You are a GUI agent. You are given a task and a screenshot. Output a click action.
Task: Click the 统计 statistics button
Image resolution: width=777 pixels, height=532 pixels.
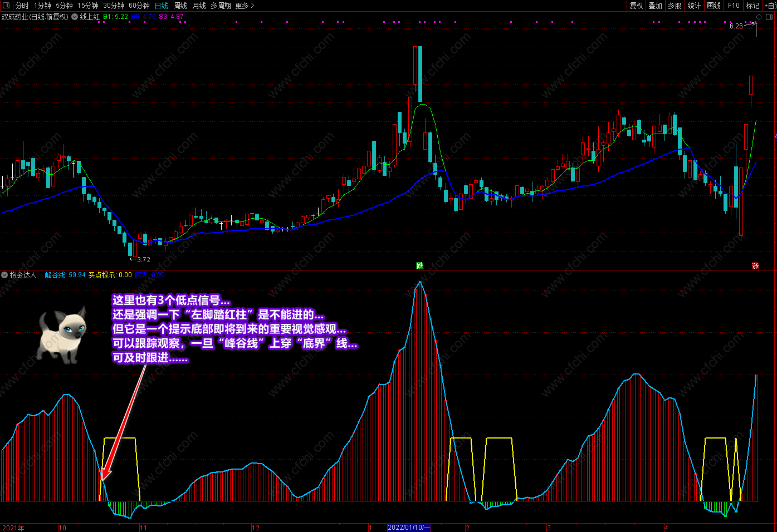694,6
